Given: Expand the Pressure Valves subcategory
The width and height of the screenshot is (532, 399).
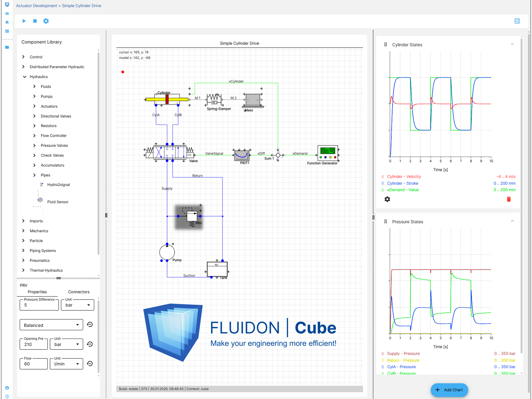Looking at the screenshot, I should coord(34,145).
